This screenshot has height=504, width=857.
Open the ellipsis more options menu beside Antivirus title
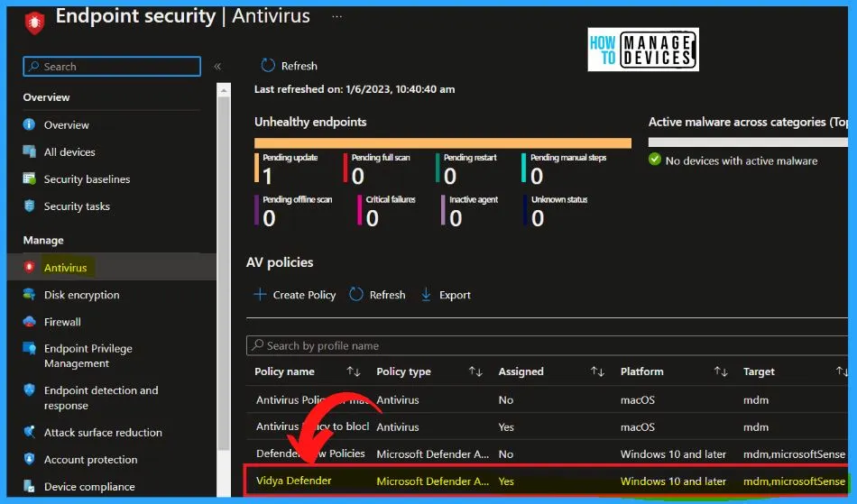[336, 16]
